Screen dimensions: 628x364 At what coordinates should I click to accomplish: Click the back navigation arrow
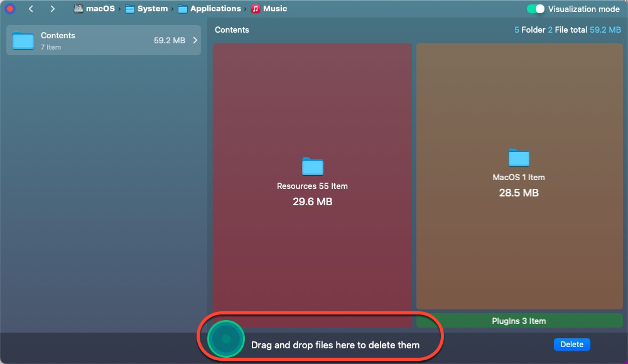[x=31, y=9]
